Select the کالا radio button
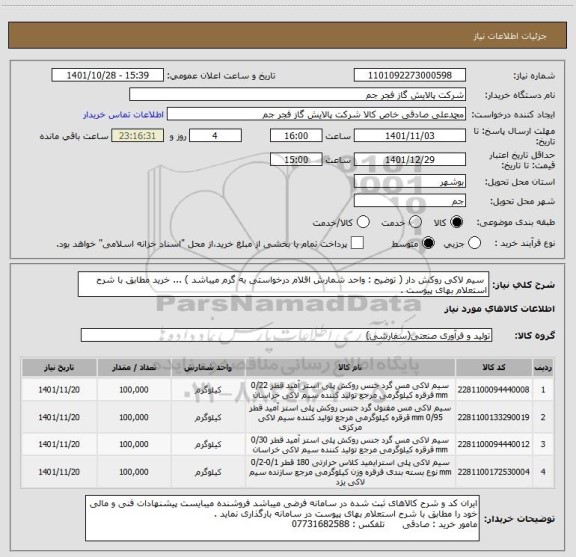 pos(457,222)
